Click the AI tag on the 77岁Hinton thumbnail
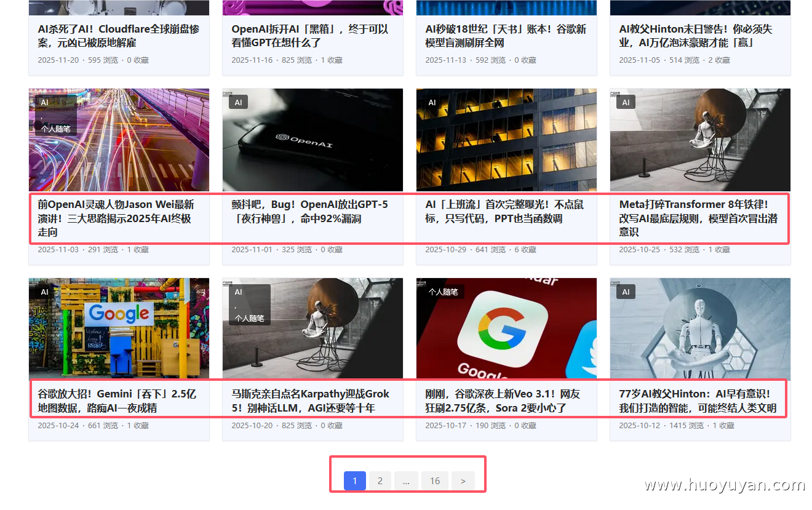 click(626, 292)
